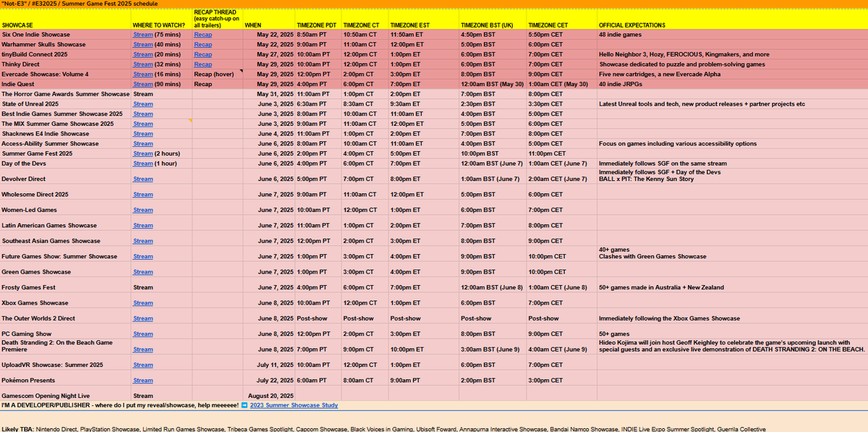Select the 'WHERE TO WATCH?' header cell
The width and height of the screenshot is (868, 432).
pyautogui.click(x=161, y=20)
